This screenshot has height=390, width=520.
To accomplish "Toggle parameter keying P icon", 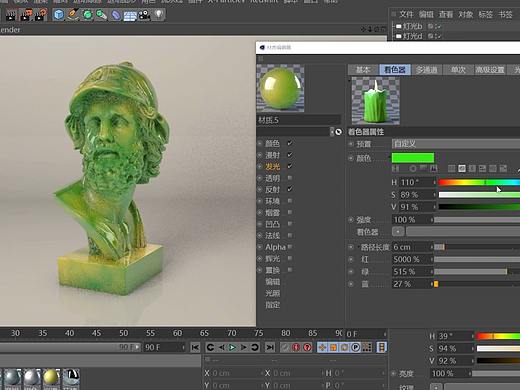I will [x=355, y=347].
